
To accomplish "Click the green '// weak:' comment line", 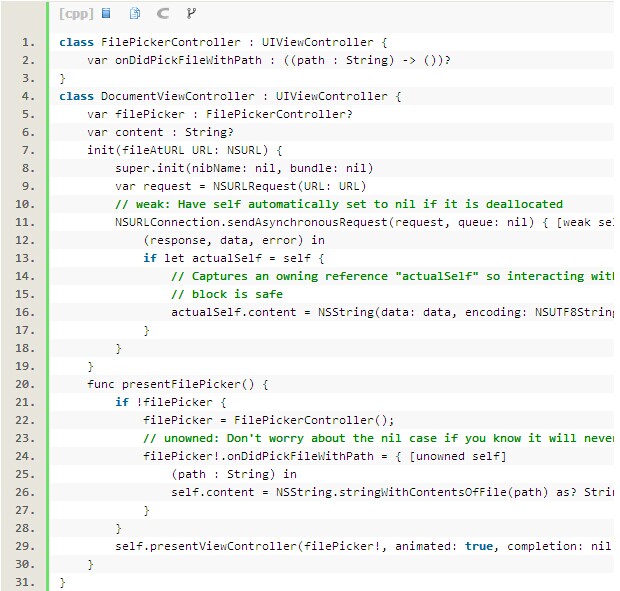I will (x=338, y=204).
